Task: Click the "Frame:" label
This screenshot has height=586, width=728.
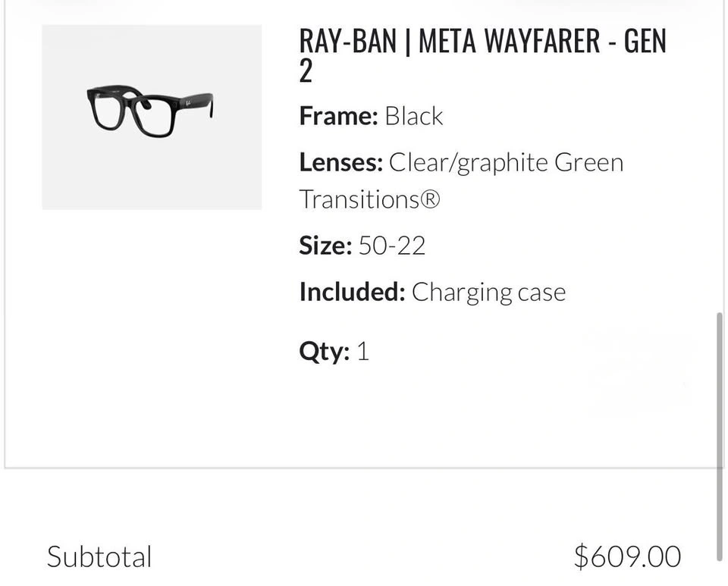Action: click(338, 116)
